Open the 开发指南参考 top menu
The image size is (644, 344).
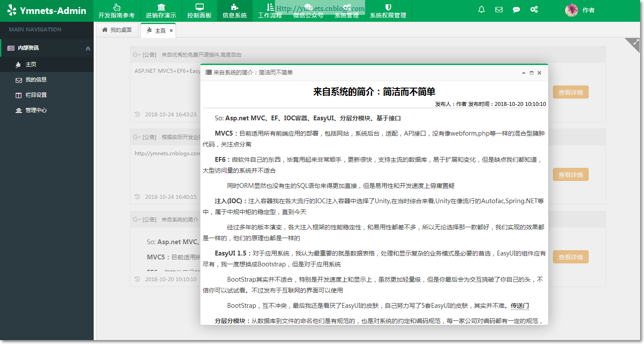[x=116, y=11]
